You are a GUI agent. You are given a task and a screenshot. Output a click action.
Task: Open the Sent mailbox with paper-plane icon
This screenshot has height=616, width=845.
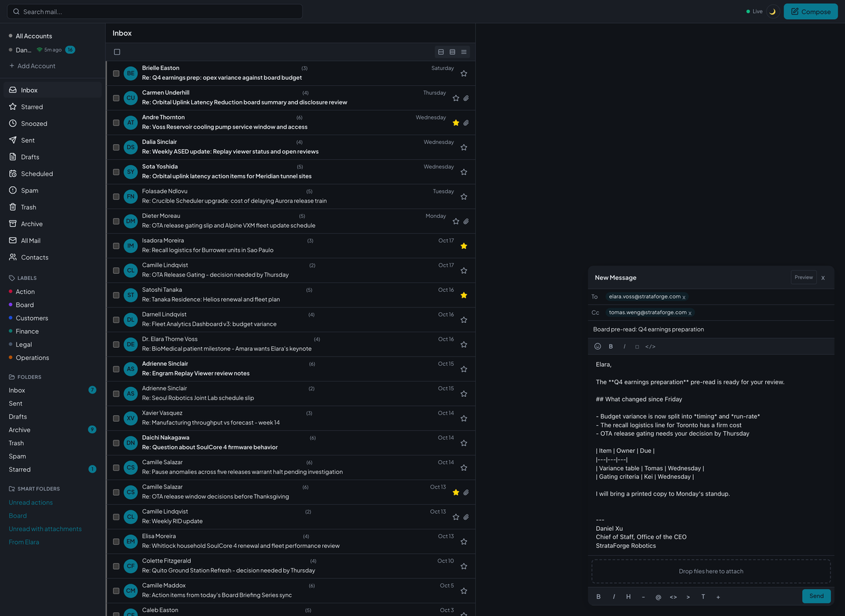click(x=53, y=140)
